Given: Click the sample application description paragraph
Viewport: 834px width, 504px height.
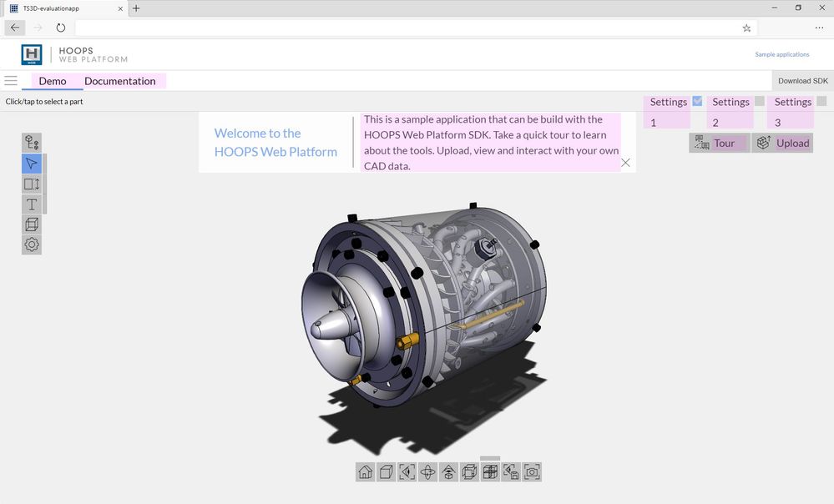Looking at the screenshot, I should 492,143.
